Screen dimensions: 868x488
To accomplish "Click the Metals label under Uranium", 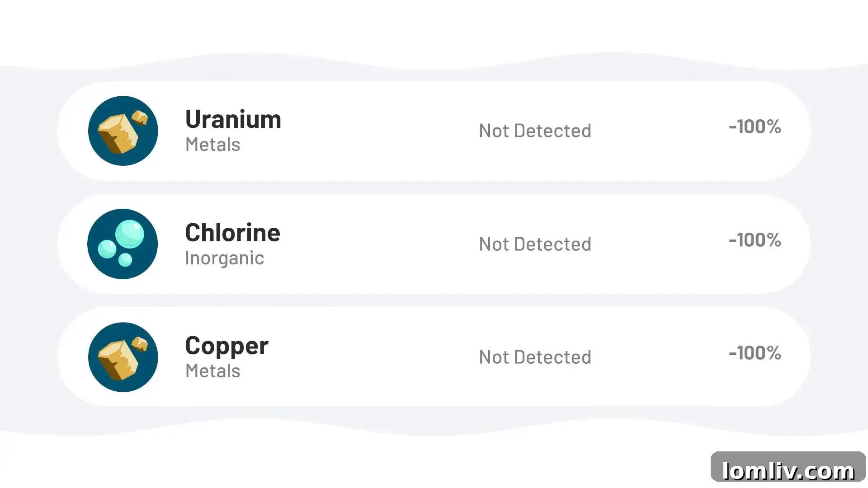I will tap(212, 145).
